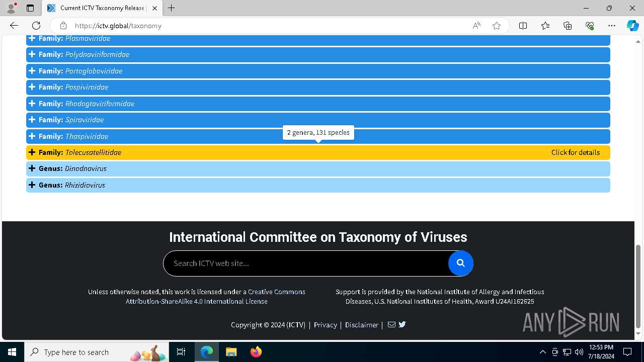Launch Firefox from the taskbar
Viewport: 644px width, 362px height.
256,352
